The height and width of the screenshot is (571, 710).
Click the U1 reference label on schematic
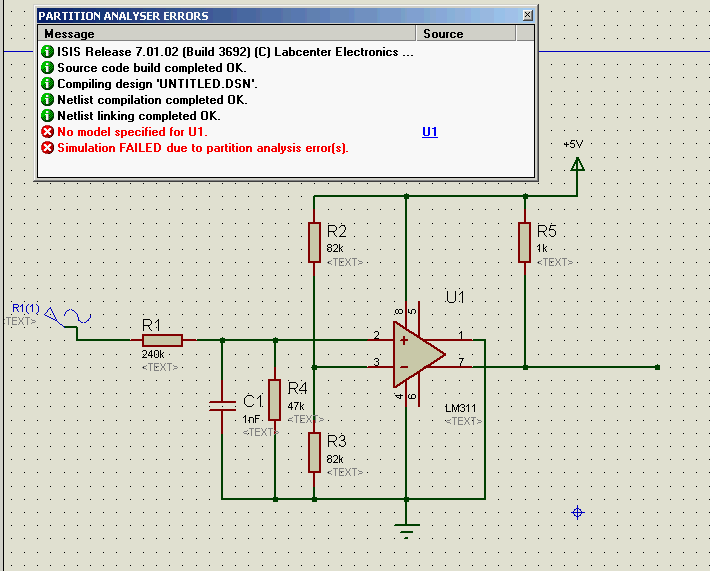(x=455, y=297)
